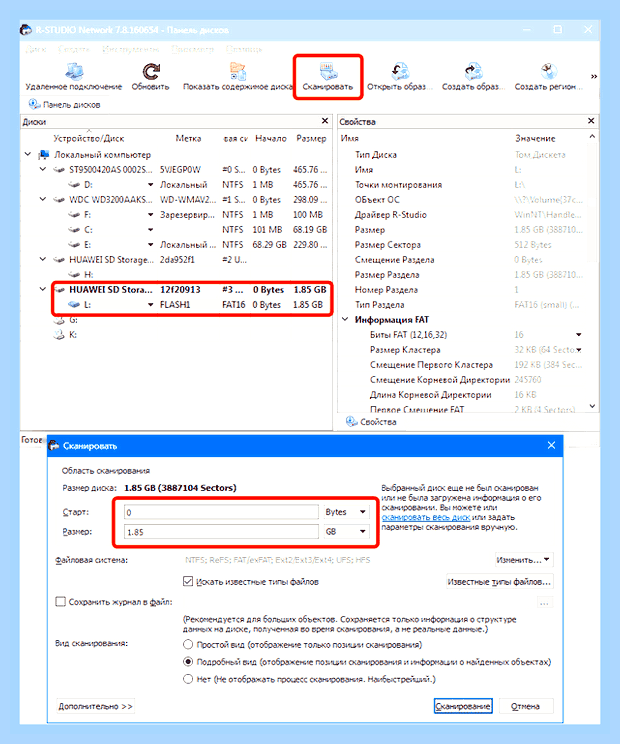Viewport: 620px width, 744px height.
Task: Open the Размер Кластера value dropdown
Action: pyautogui.click(x=579, y=350)
